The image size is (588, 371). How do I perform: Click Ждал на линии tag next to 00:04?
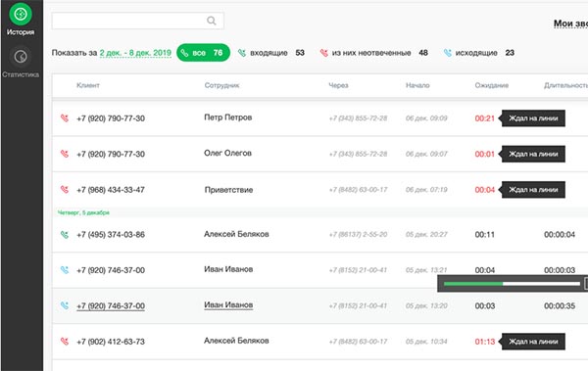tap(533, 190)
